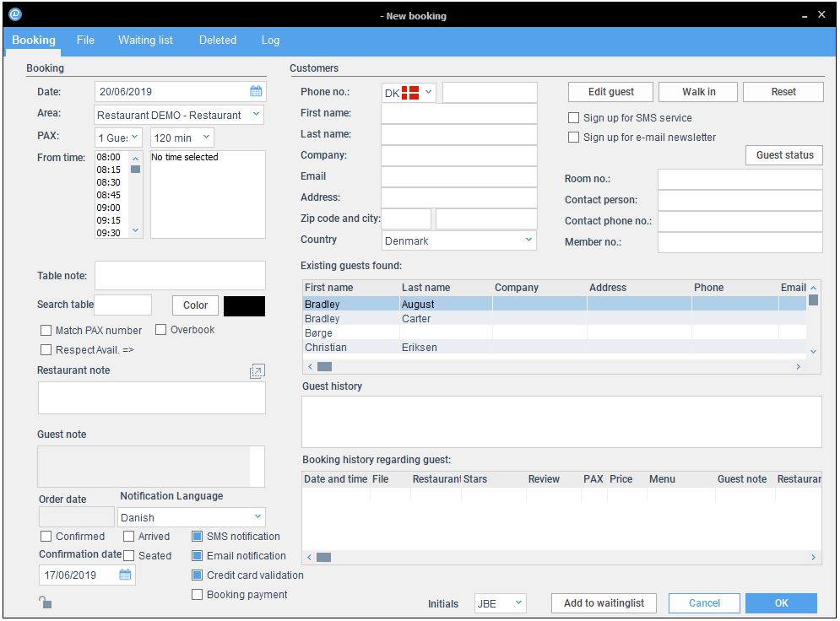Toggle the padlock icon at bottom left
The width and height of the screenshot is (840, 621).
[x=46, y=602]
